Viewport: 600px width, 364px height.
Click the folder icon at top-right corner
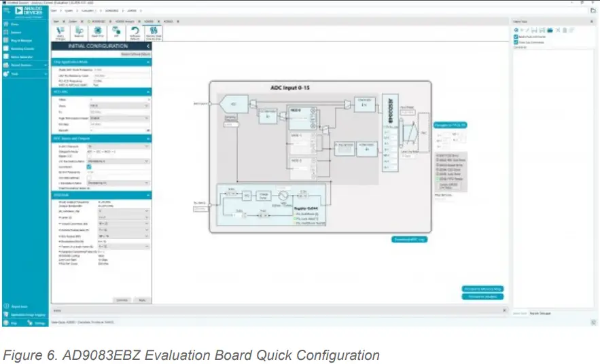coord(593,10)
